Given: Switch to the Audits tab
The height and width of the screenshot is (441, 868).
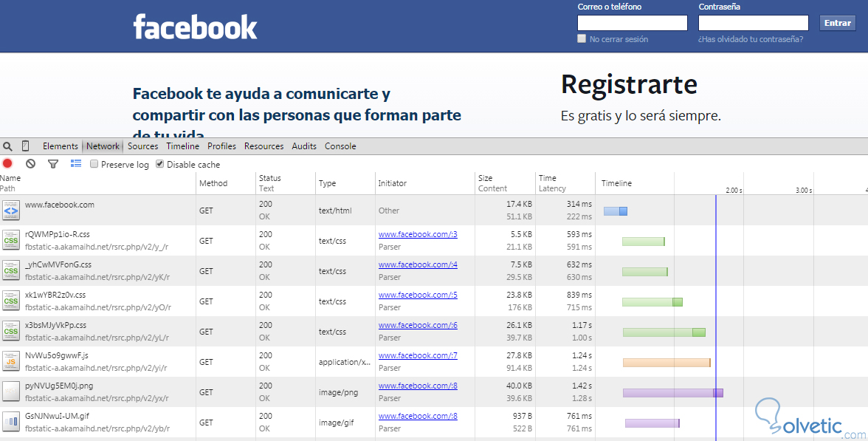Looking at the screenshot, I should (304, 146).
